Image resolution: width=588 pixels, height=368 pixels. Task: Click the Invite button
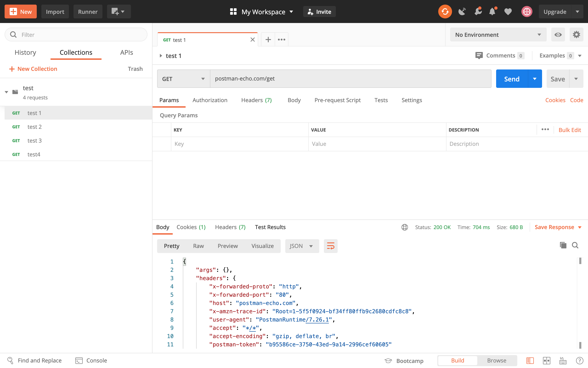[x=319, y=11]
